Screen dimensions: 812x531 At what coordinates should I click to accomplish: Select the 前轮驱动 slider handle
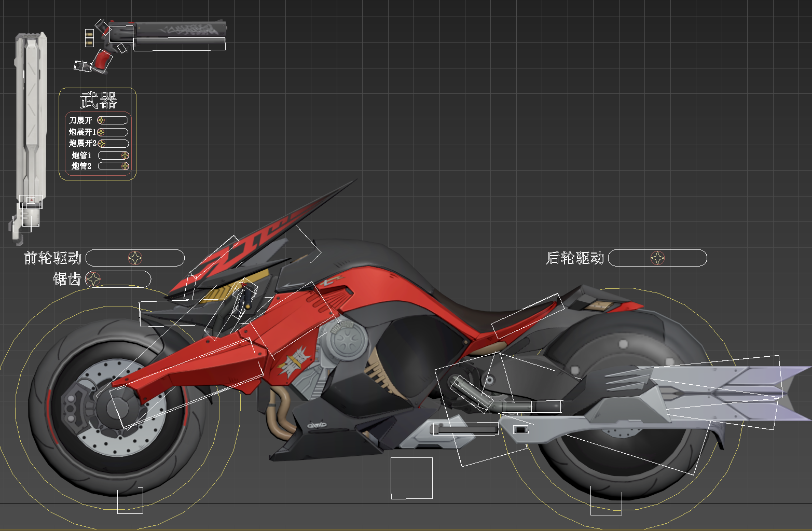coord(135,258)
